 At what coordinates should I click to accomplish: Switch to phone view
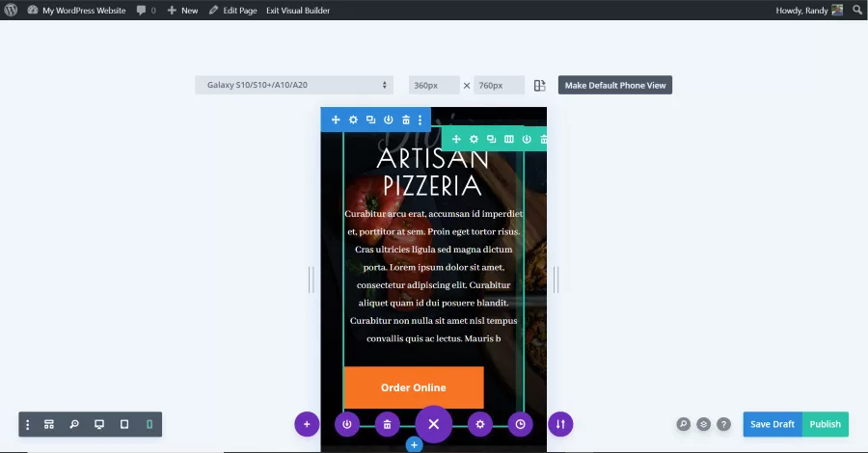coord(149,424)
